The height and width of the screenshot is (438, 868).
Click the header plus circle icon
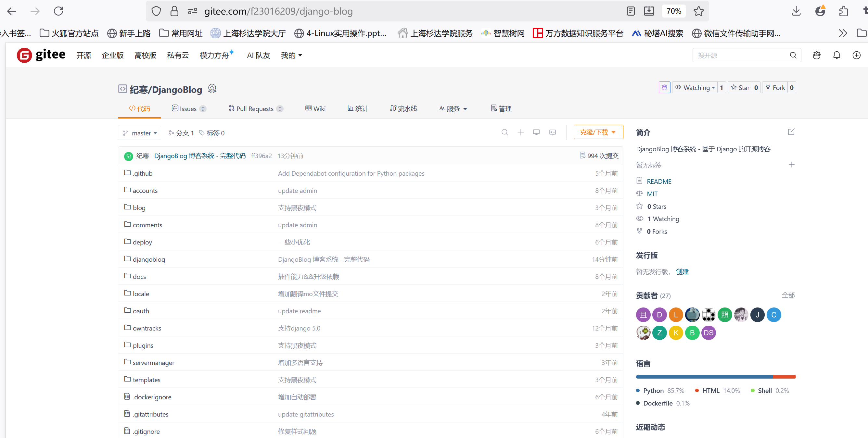point(856,55)
